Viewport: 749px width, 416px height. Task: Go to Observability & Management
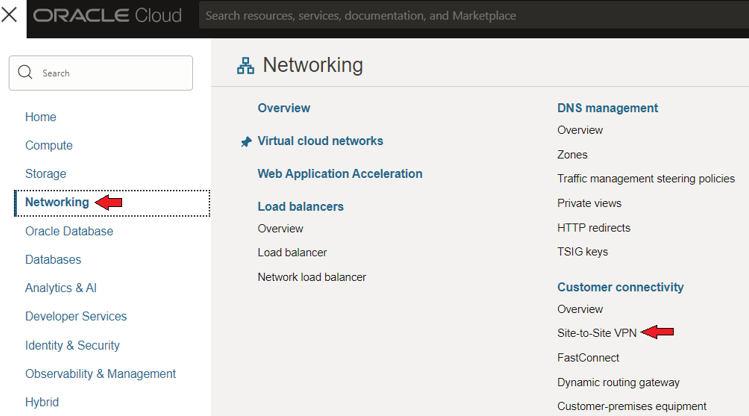[x=100, y=373]
